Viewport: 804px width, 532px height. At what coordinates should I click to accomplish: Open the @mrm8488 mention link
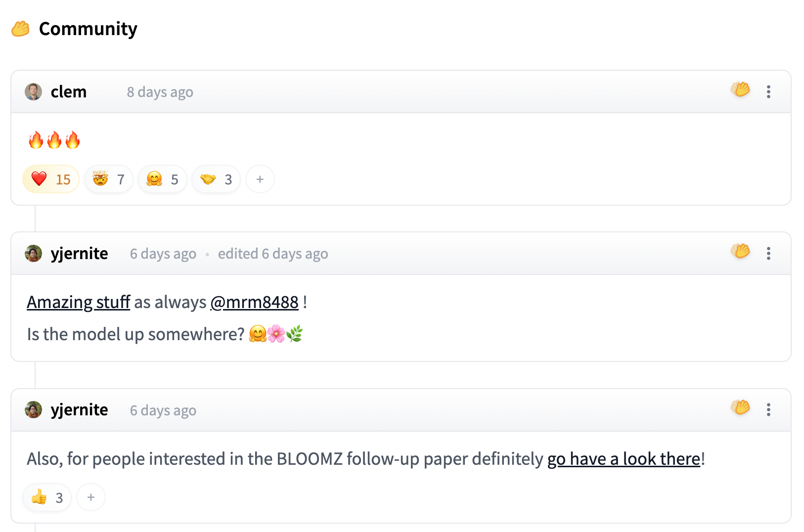click(x=254, y=302)
